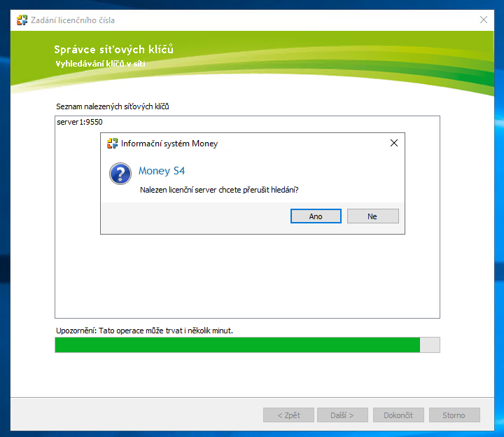Click the Money S4 heading in the dialog

(x=162, y=171)
